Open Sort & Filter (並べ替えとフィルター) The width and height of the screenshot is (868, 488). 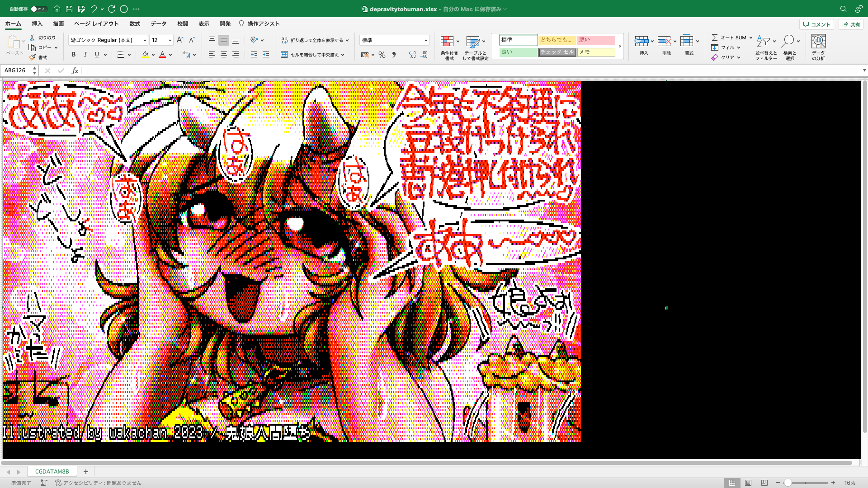tap(766, 48)
